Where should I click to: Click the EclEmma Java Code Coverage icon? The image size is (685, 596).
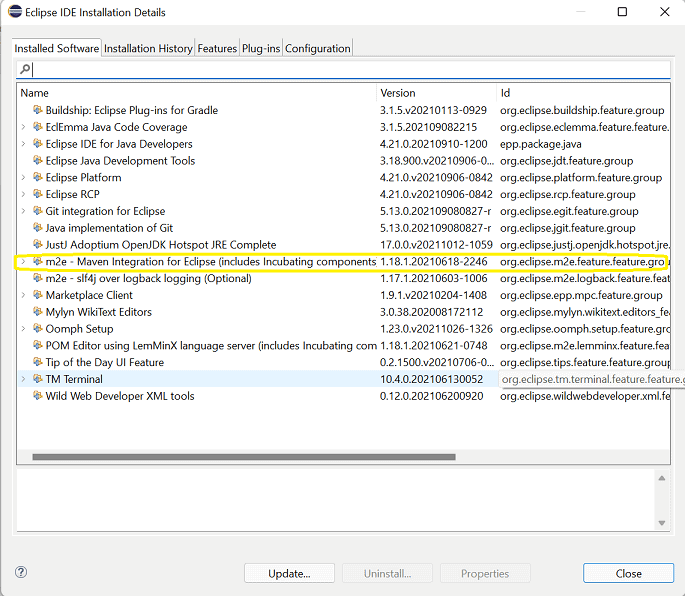[x=38, y=127]
